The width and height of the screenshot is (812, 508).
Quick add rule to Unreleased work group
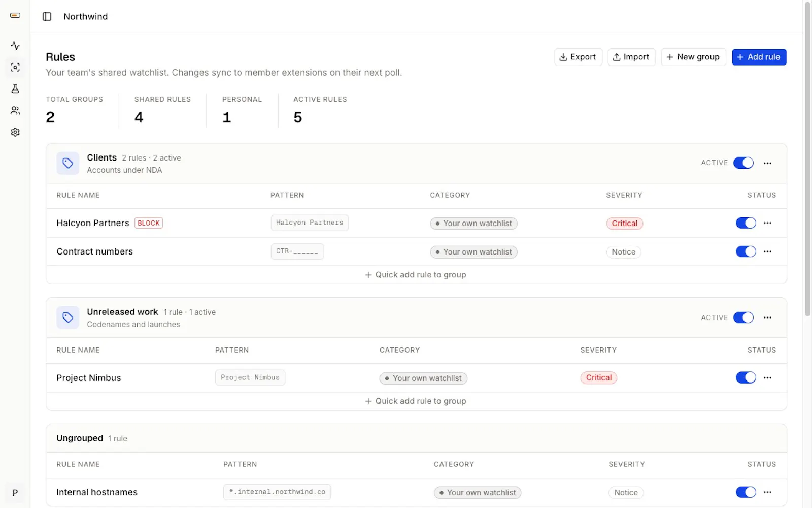click(x=416, y=401)
